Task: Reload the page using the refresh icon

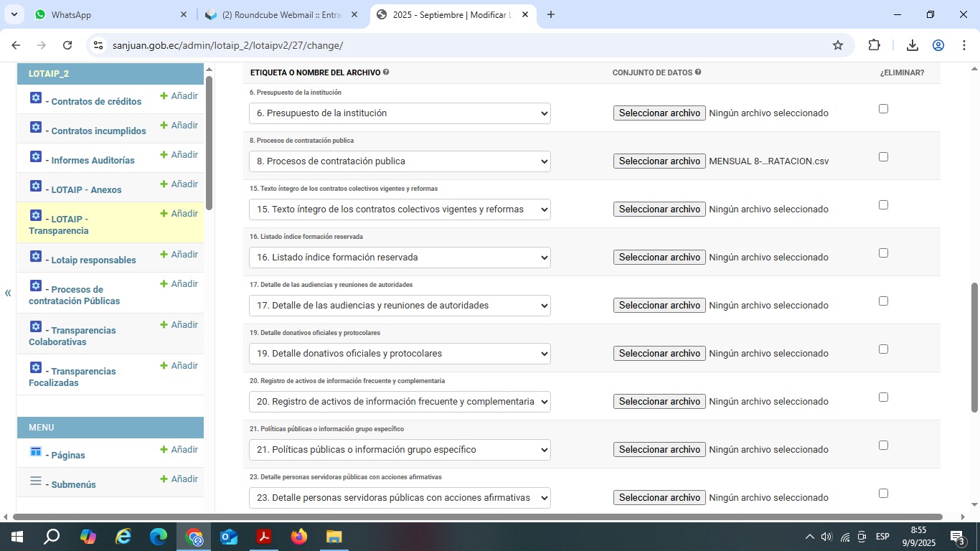Action: [x=67, y=45]
